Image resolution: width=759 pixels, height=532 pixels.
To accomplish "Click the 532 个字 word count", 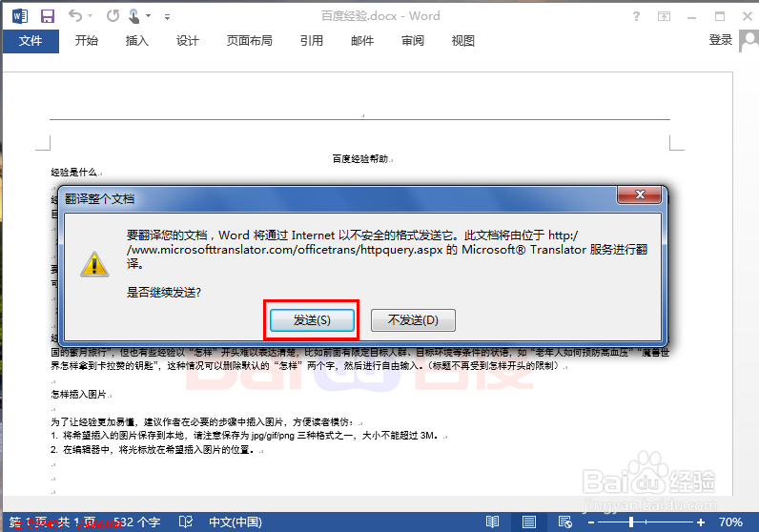I will [137, 522].
